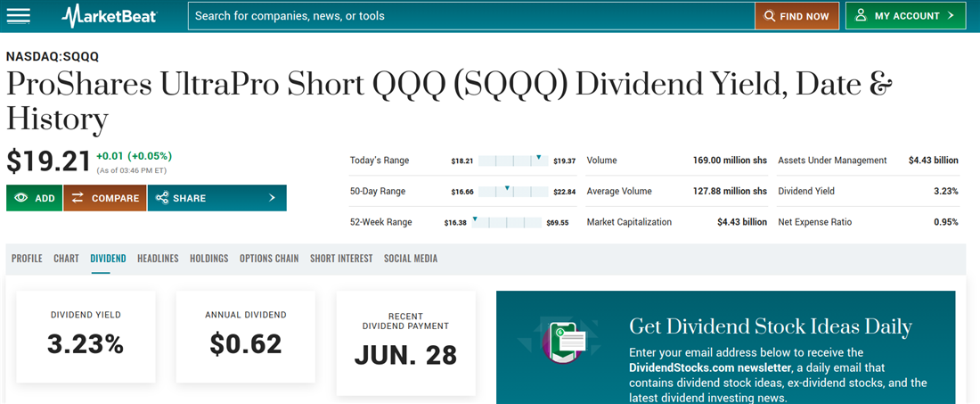Click the user icon in My Account

[862, 16]
